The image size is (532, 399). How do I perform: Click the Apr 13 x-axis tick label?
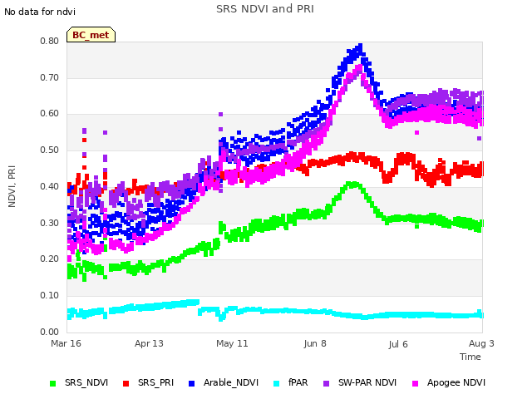coord(149,343)
